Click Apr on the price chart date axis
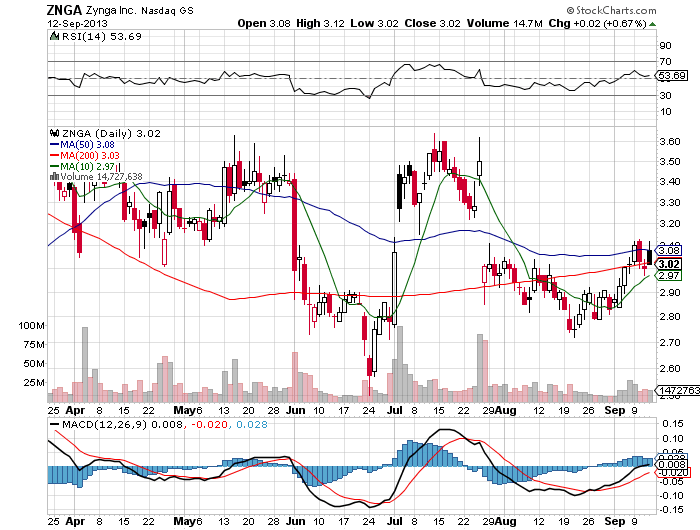700x530 pixels. 75,410
